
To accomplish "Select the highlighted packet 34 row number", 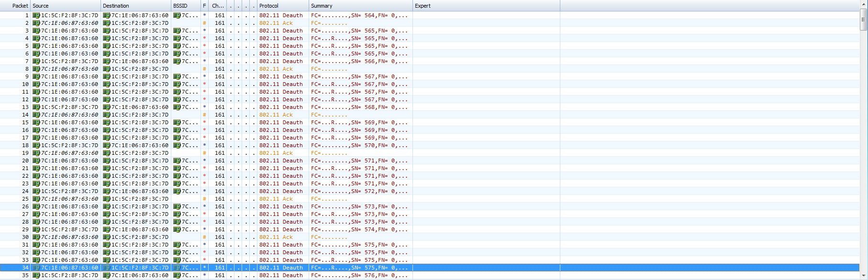I will [x=25, y=268].
